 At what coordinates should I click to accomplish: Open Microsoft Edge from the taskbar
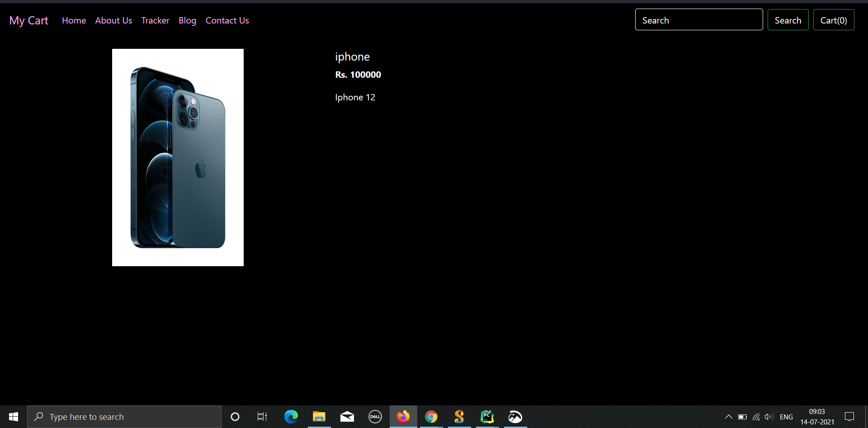tap(291, 417)
